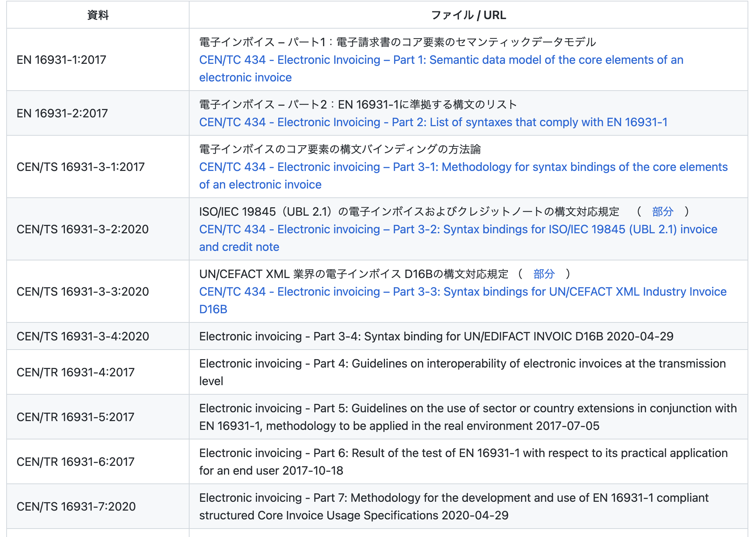The height and width of the screenshot is (537, 756).
Task: Click the Part 5 sector or country extensions text
Action: 468,417
